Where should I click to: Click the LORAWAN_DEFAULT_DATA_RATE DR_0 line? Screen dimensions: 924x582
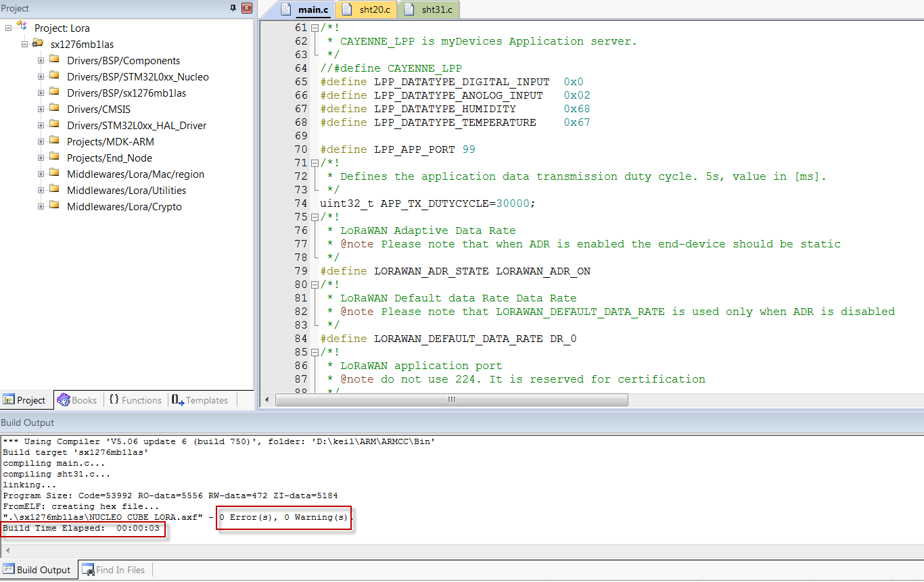click(x=448, y=339)
